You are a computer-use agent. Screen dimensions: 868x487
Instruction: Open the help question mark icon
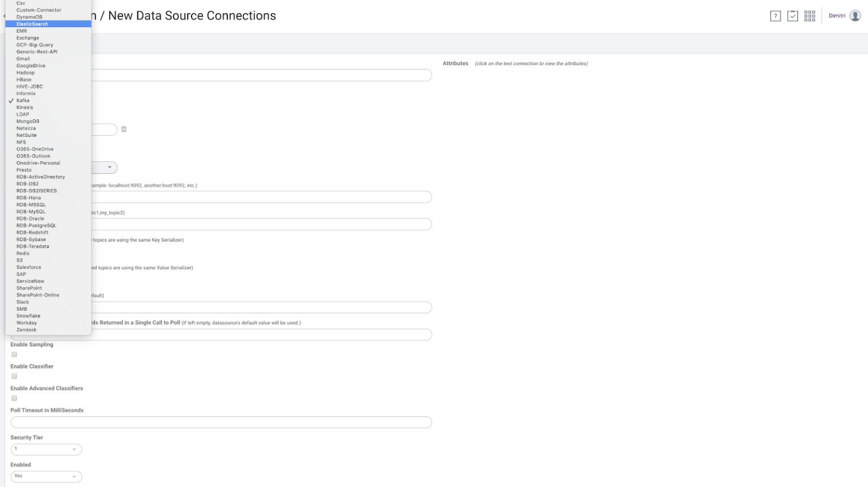tap(775, 16)
